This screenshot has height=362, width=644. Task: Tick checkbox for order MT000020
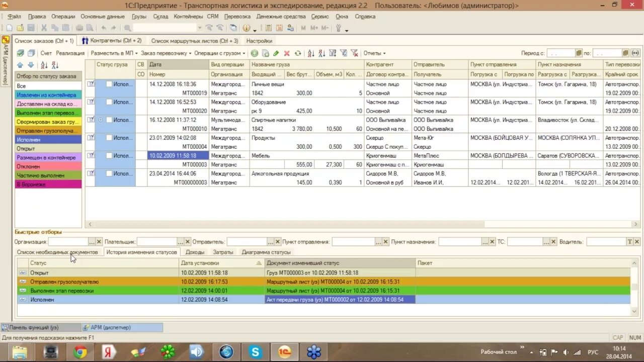109,102
